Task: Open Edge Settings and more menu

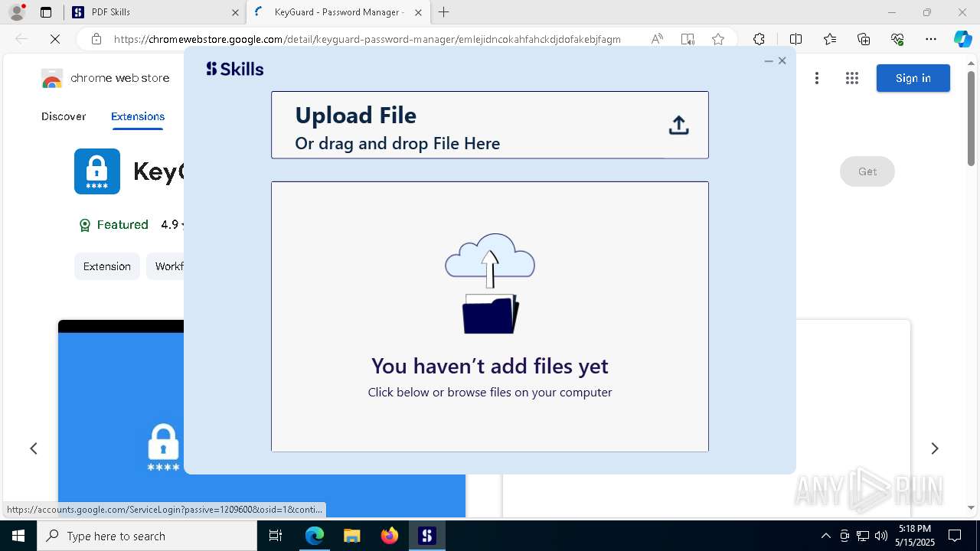Action: click(x=931, y=39)
